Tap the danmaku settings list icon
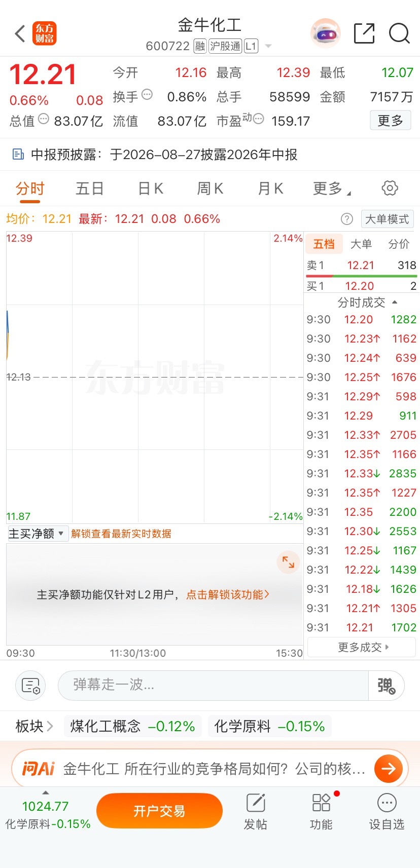The height and width of the screenshot is (868, 420). tap(31, 686)
